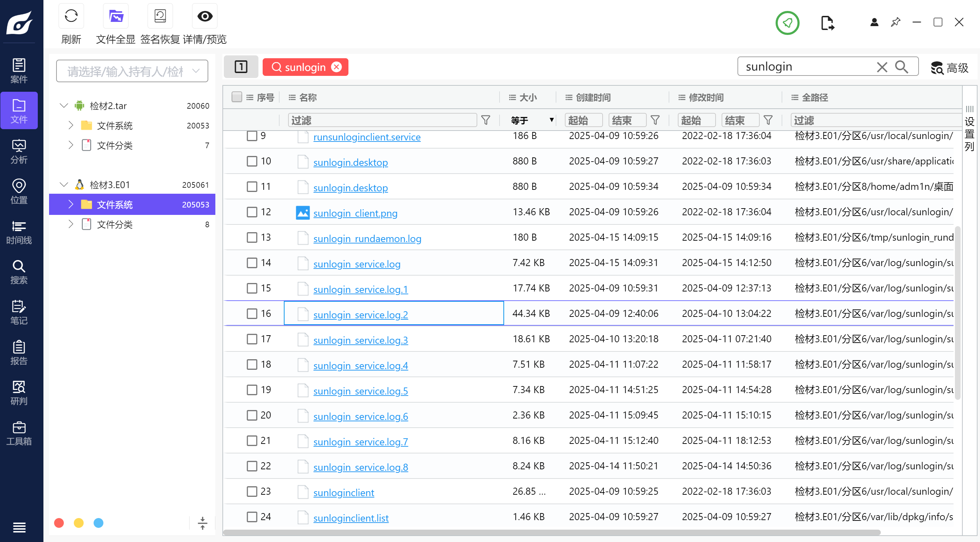Open the 名称 column header menu
The width and height of the screenshot is (980, 542).
click(292, 97)
